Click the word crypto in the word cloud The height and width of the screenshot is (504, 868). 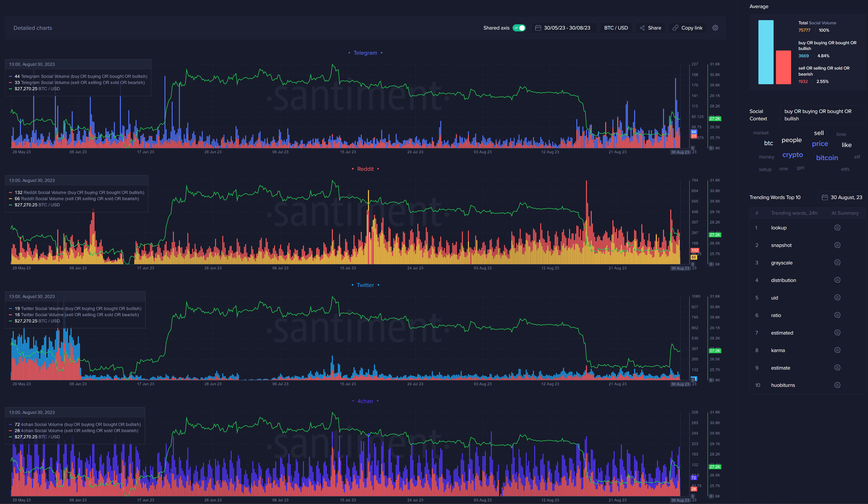pos(792,155)
